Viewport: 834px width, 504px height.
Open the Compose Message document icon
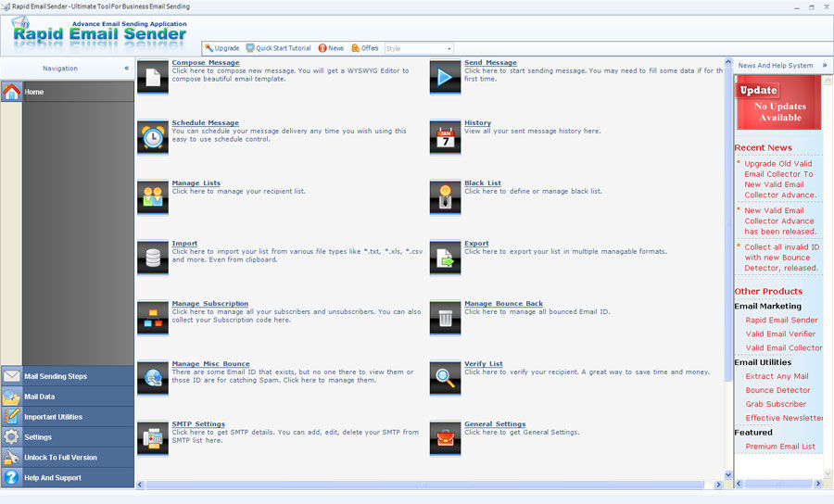pos(153,77)
